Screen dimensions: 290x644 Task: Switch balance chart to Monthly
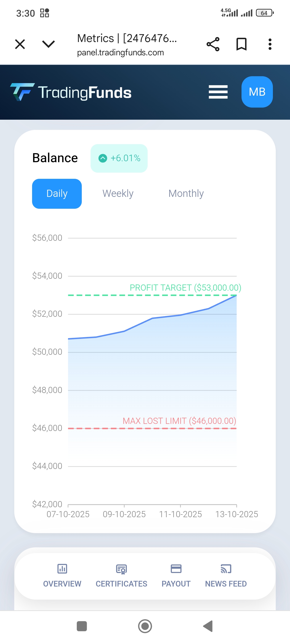186,194
